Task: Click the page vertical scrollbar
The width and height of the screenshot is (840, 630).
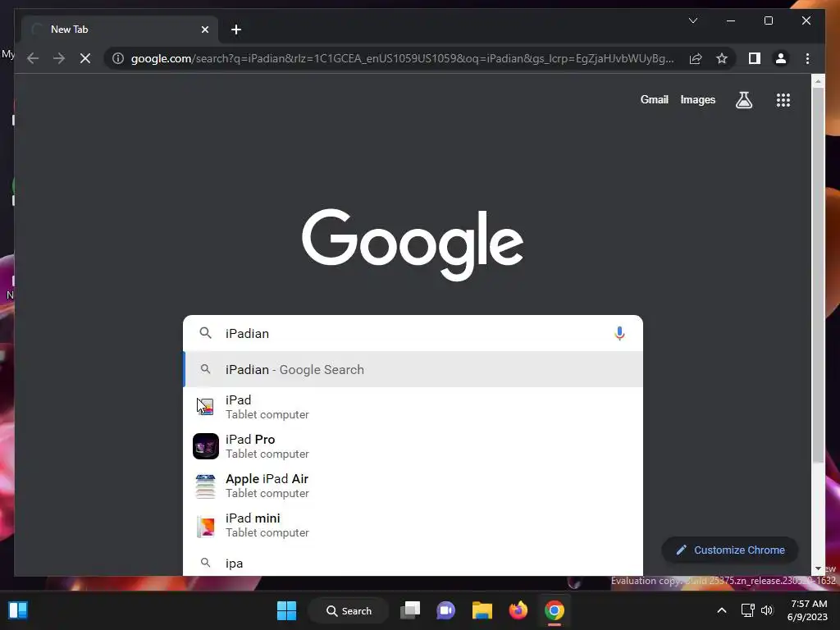Action: pos(818,276)
